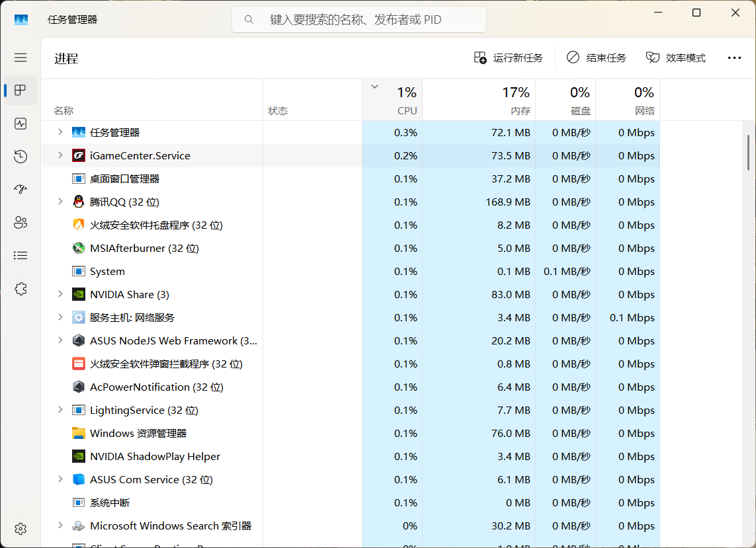Collapse the CPU column via its chevron
The height and width of the screenshot is (548, 756).
(x=374, y=86)
